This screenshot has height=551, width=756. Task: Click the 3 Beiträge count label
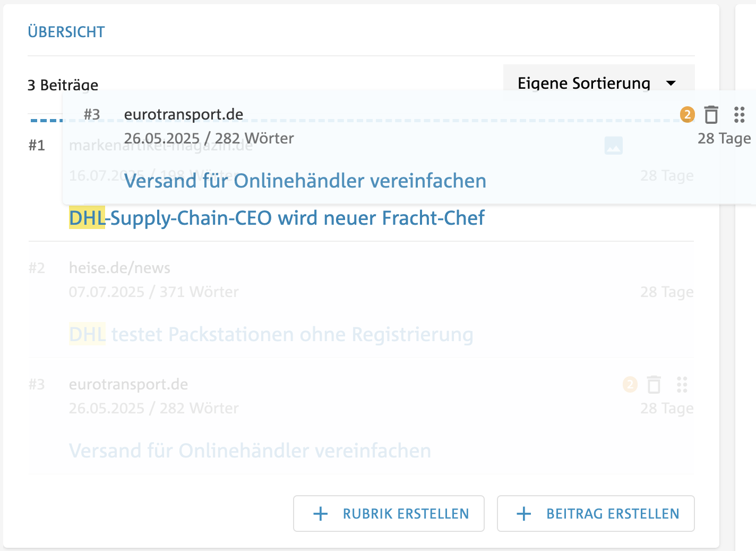pyautogui.click(x=63, y=84)
